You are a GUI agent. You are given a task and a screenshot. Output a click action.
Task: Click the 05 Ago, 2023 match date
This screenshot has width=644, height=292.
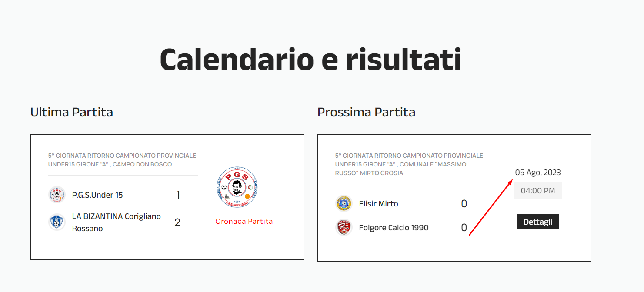(x=538, y=173)
